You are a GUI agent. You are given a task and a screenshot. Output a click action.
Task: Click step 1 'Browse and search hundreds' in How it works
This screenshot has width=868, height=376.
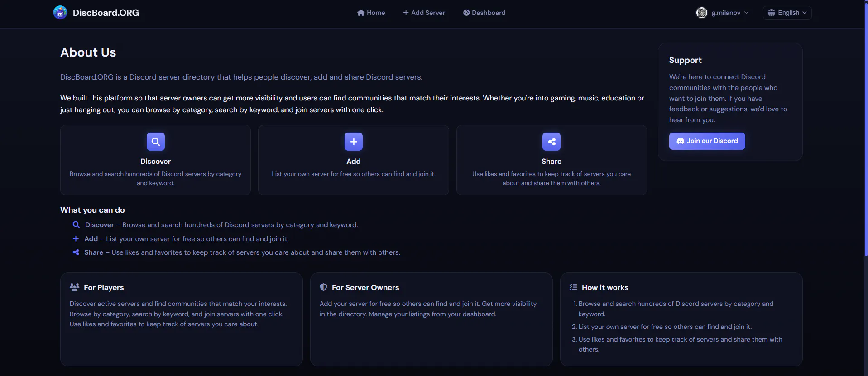coord(676,309)
